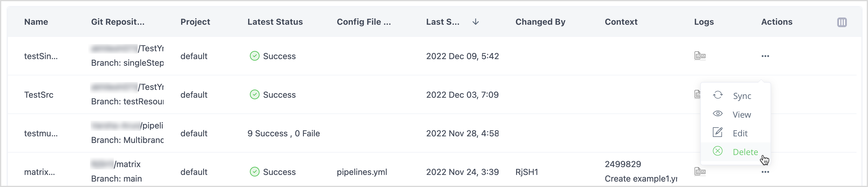The image size is (868, 187).
Task: Open actions ellipsis for testSin row
Action: click(x=765, y=56)
